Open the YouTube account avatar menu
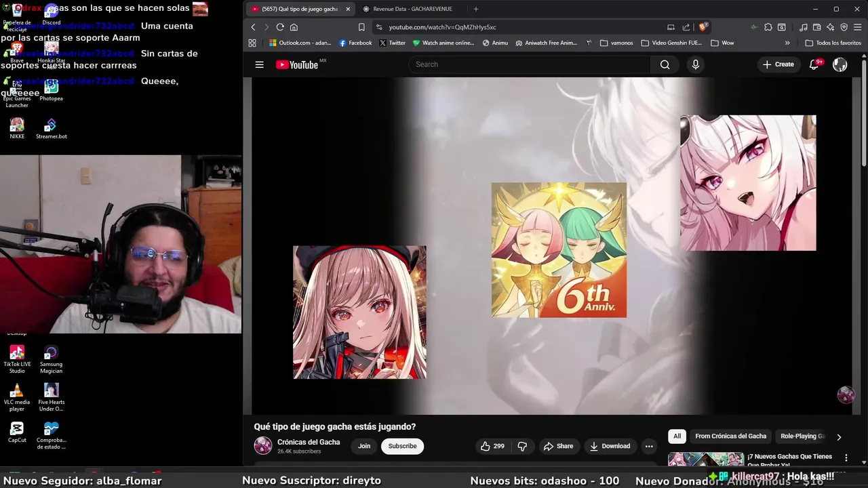This screenshot has width=868, height=488. (840, 64)
